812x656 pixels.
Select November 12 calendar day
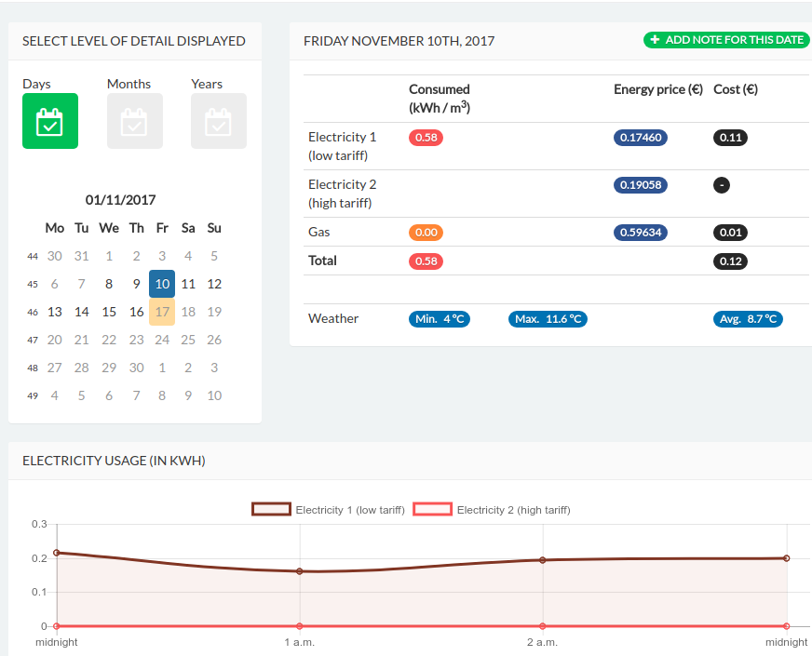point(214,284)
